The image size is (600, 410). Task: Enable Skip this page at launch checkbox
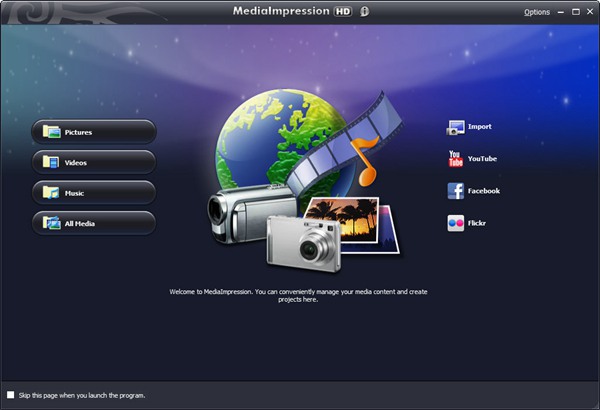11,395
